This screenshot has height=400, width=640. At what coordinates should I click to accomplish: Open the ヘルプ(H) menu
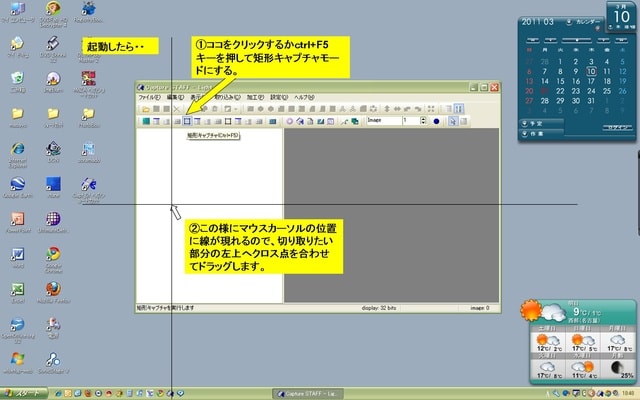[x=304, y=98]
